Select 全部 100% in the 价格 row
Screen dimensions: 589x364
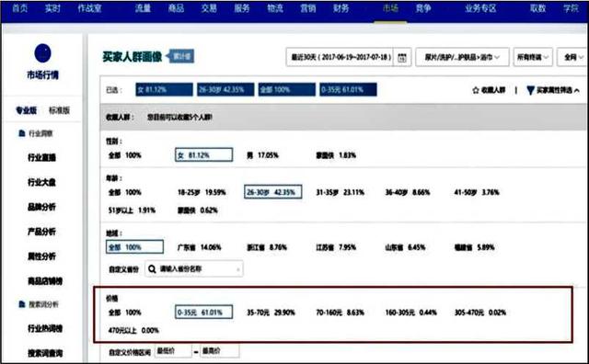125,313
